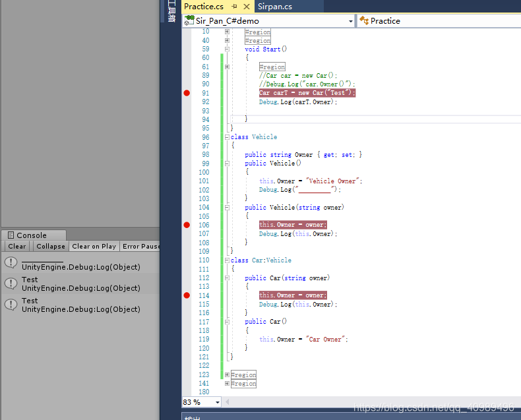Select the first Test log entry
Screen dimensions: 521x420
pos(80,284)
